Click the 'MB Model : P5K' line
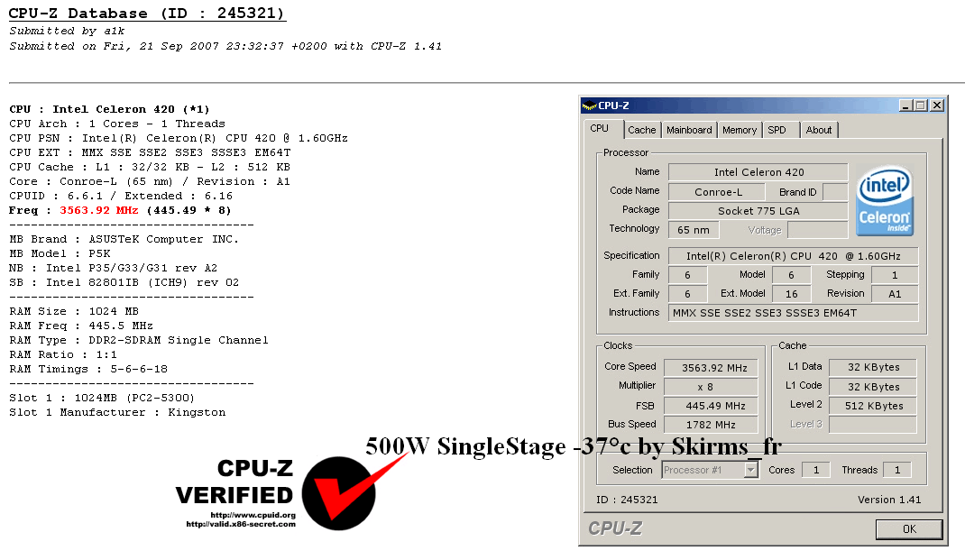Screen dimensions: 965x560 tap(60, 253)
